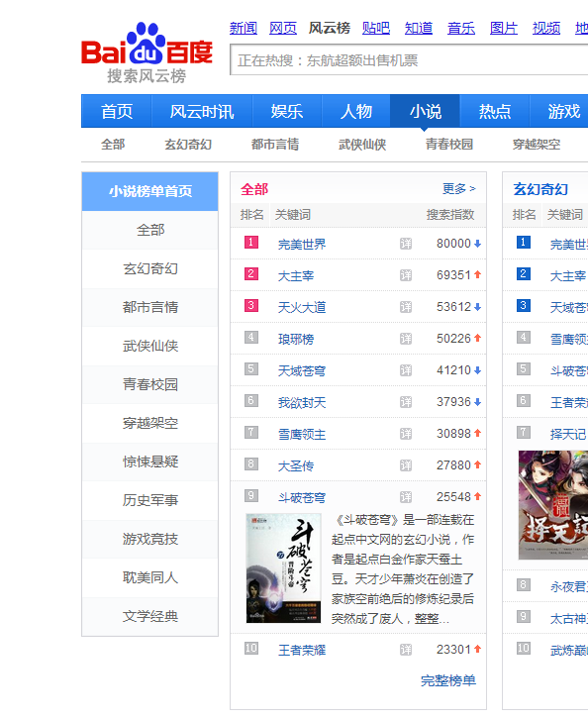Open the 完整榜单 link
The width and height of the screenshot is (588, 720).
pyautogui.click(x=448, y=680)
